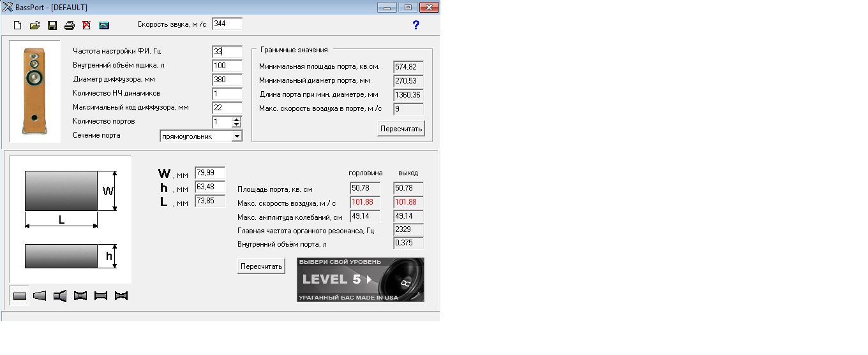Click the Граничные значения group title
This screenshot has width=868, height=355.
coord(294,50)
